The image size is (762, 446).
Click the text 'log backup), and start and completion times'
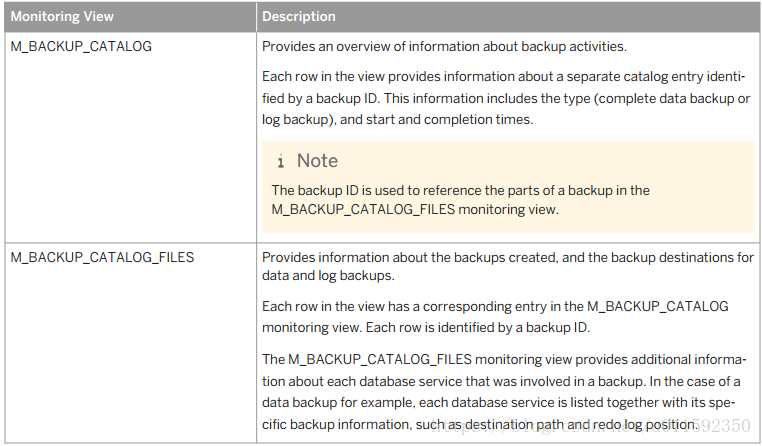tap(398, 120)
